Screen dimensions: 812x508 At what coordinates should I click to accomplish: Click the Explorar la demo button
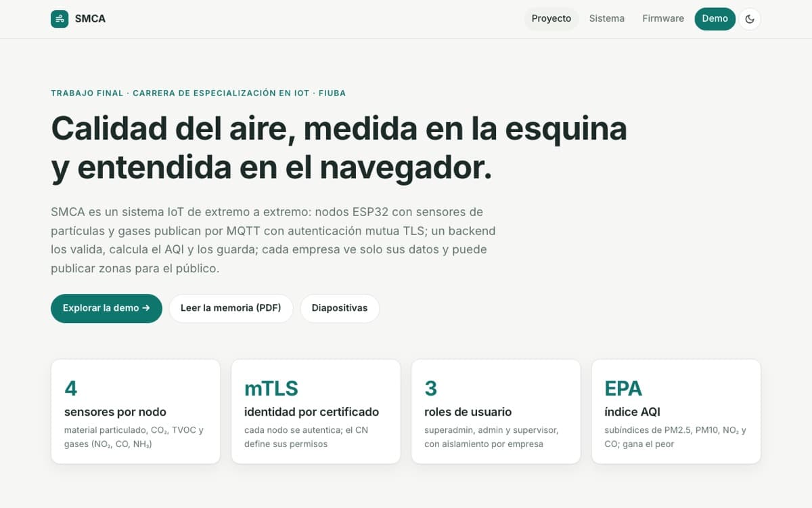click(x=106, y=308)
